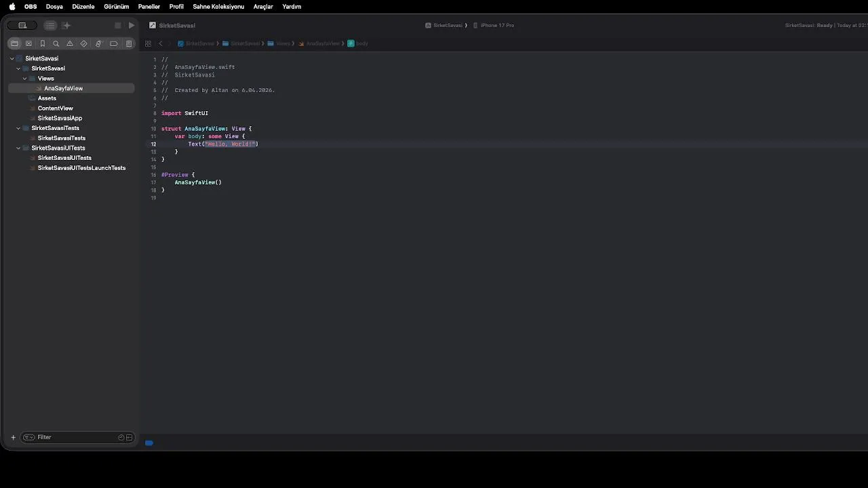This screenshot has width=868, height=488.
Task: Open SirketSavasiTests swift file
Action: (71, 138)
